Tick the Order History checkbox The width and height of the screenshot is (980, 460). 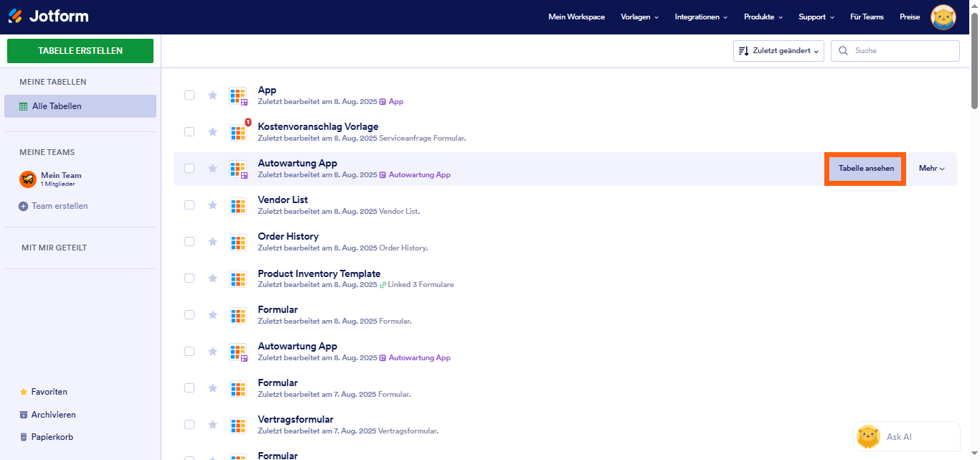(189, 241)
